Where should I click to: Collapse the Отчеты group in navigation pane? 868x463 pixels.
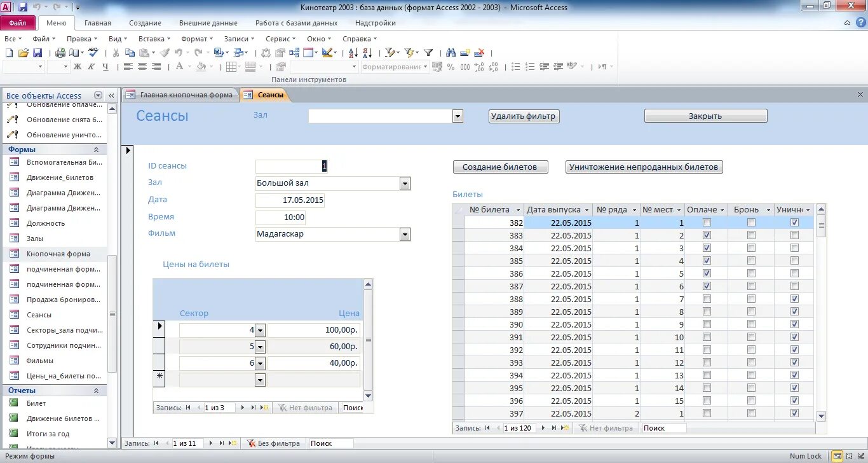[96, 390]
